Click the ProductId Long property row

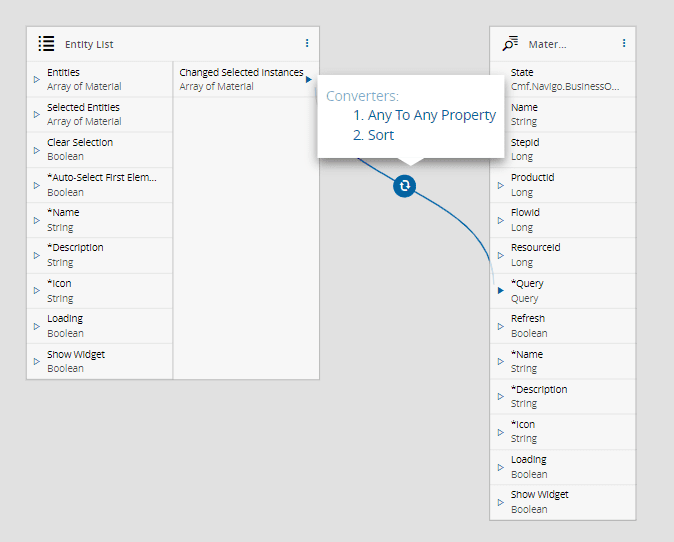click(562, 184)
